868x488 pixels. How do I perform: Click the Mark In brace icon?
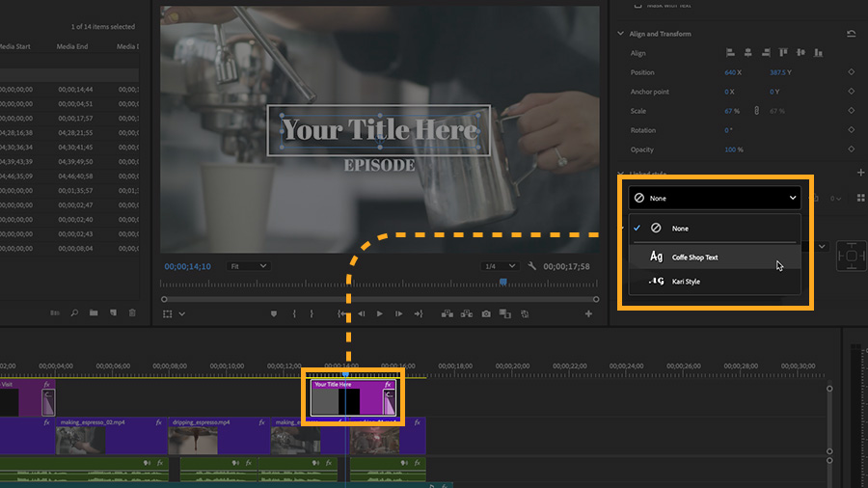pyautogui.click(x=294, y=313)
